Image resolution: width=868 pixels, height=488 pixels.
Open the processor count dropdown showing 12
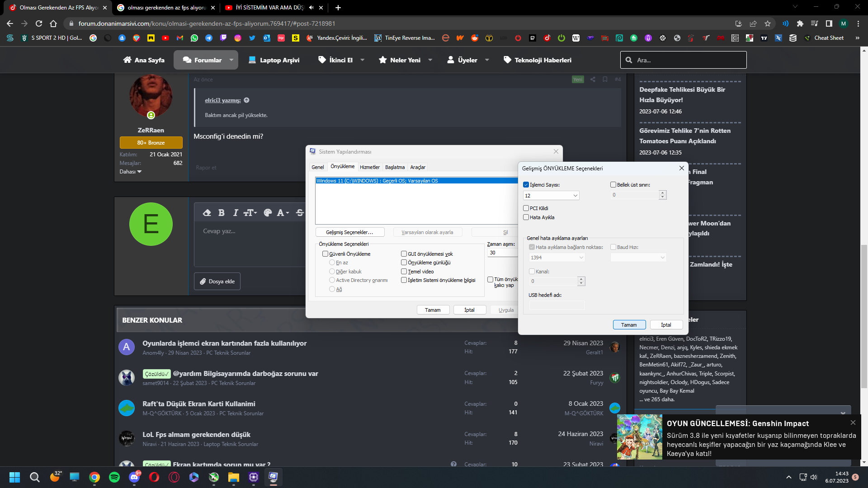click(x=551, y=196)
